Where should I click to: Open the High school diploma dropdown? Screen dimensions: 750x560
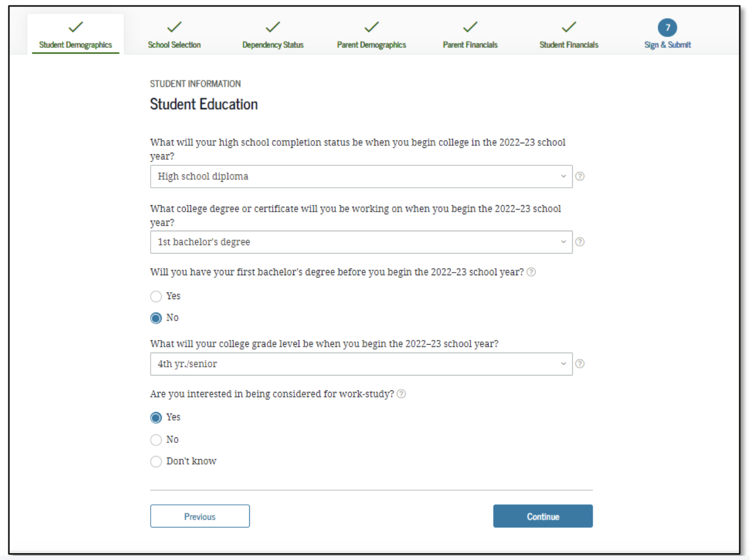361,177
